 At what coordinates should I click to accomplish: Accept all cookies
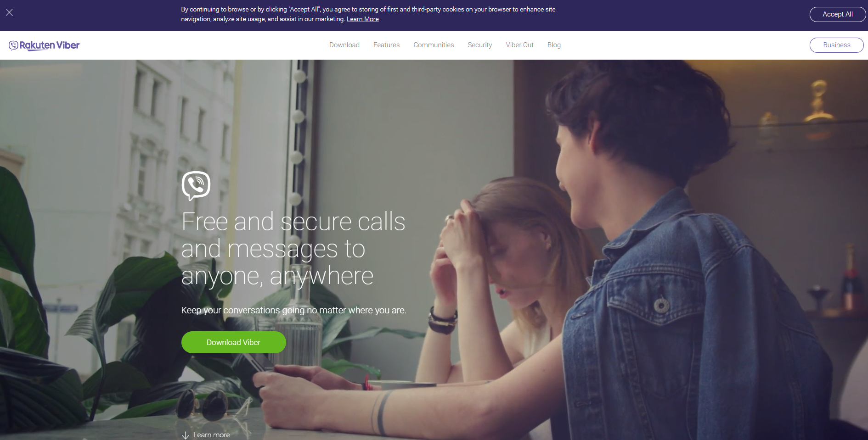click(x=837, y=14)
